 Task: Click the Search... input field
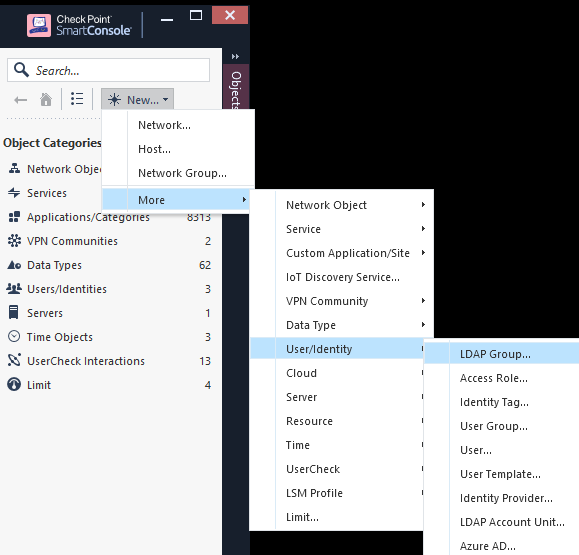pos(109,70)
